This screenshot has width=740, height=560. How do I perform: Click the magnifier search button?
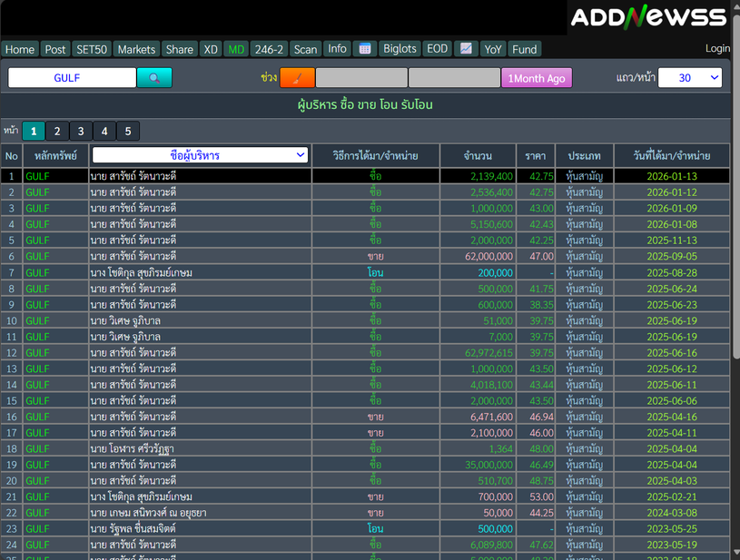[x=154, y=78]
